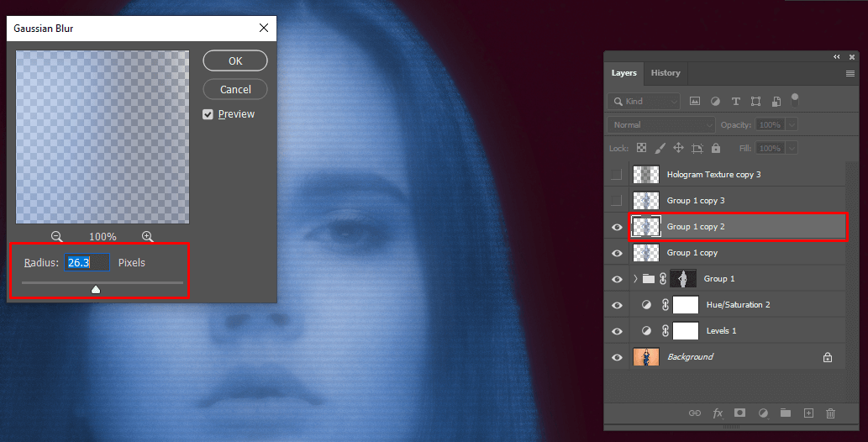Uncheck the Preview checkbox
This screenshot has width=868, height=442.
click(x=208, y=114)
